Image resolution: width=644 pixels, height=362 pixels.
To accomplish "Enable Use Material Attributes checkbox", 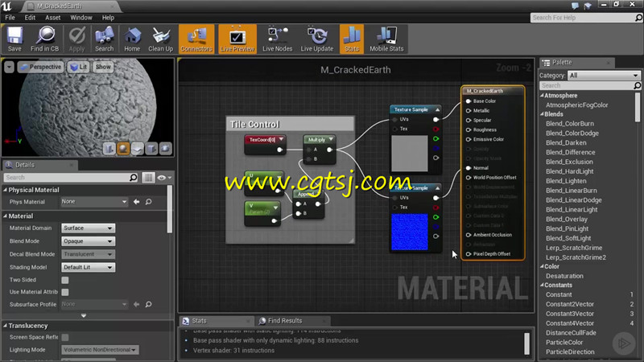I will [x=65, y=292].
